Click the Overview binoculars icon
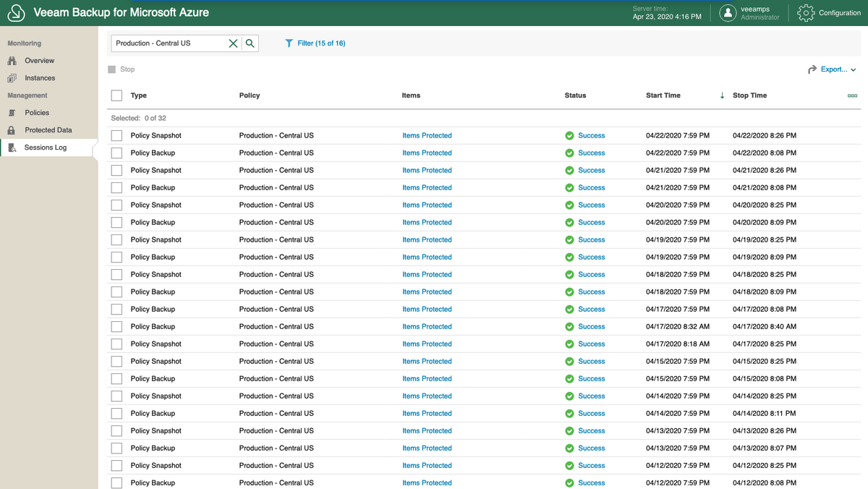868x489 pixels. 12,61
